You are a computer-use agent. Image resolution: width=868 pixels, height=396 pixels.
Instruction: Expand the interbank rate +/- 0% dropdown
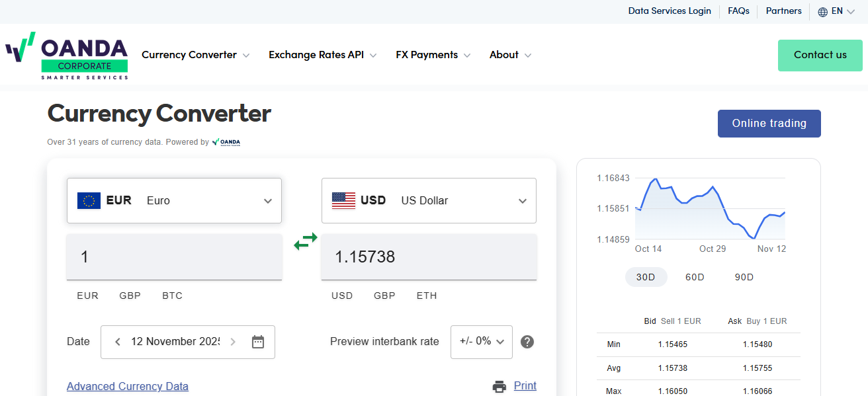point(482,342)
